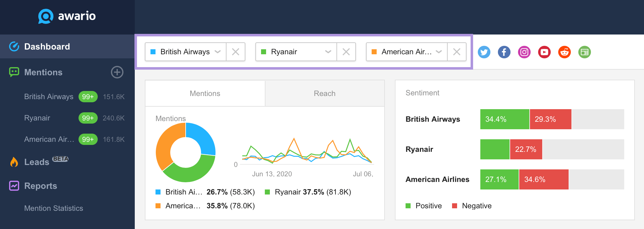
Task: Click British Airways negative 29.3% bar
Action: (551, 119)
